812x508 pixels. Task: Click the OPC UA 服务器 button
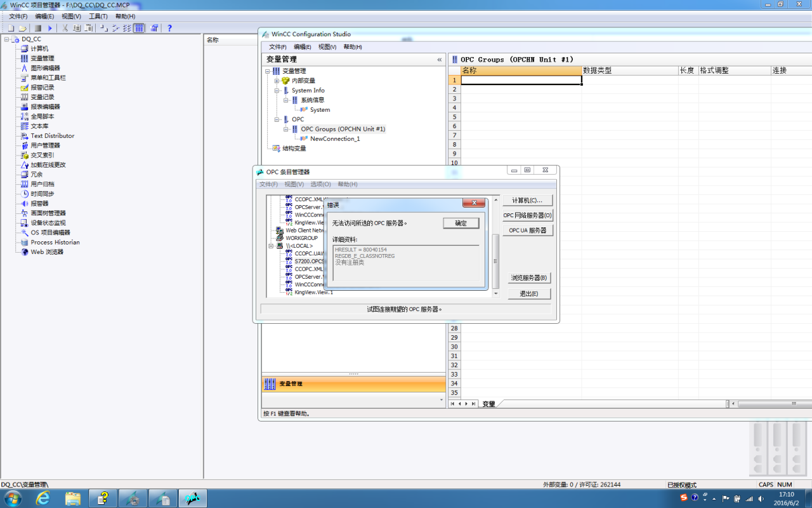[x=528, y=231]
